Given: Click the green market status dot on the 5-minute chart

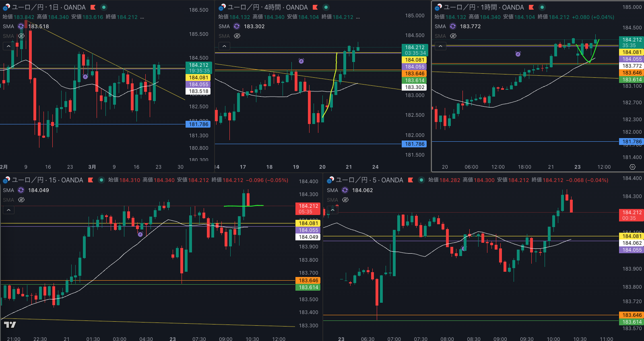Looking at the screenshot, I should (x=421, y=180).
